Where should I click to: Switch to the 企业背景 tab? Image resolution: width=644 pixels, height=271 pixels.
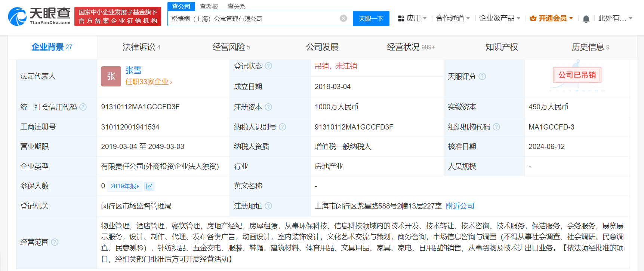(52, 47)
